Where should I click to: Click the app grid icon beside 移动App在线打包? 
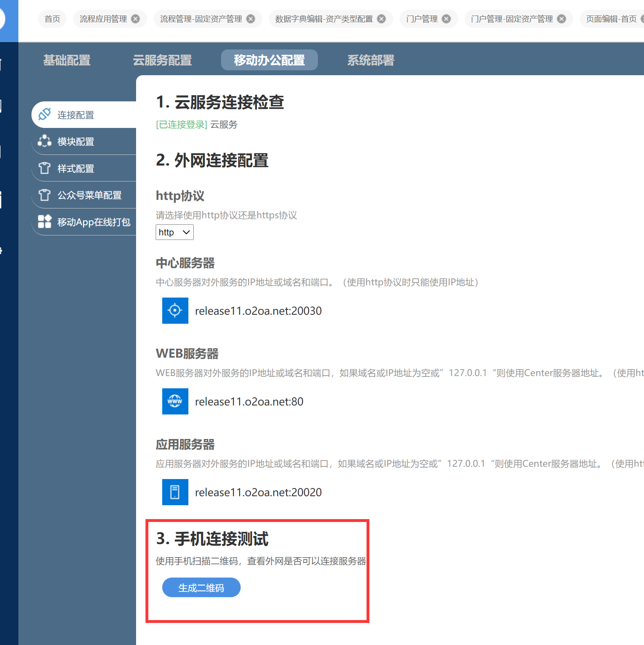45,222
